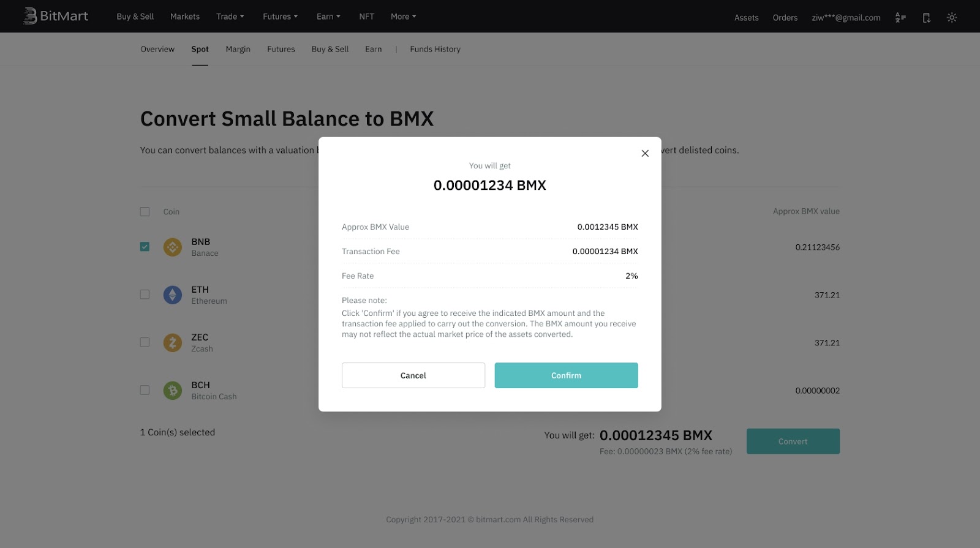Click the 0.00012345 BMX total amount
The height and width of the screenshot is (548, 980).
click(x=656, y=435)
